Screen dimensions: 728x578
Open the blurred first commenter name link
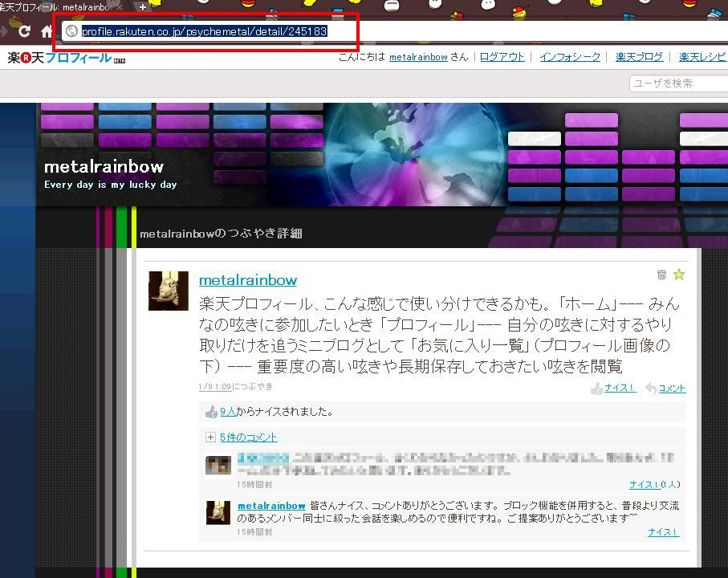click(x=263, y=458)
